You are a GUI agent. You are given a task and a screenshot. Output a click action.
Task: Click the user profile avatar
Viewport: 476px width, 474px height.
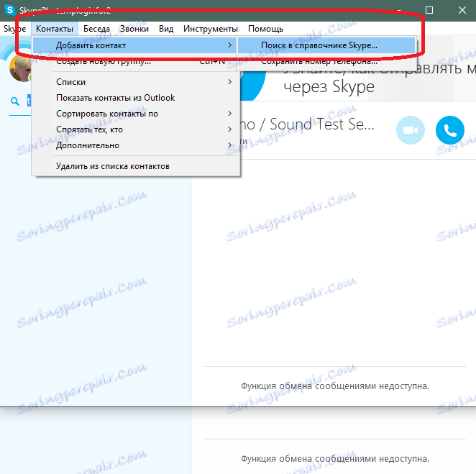(x=20, y=68)
